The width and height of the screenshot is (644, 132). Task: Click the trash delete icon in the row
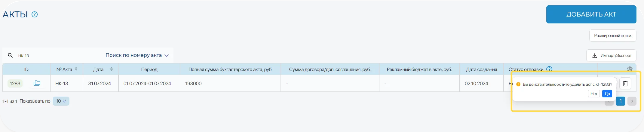point(625,83)
